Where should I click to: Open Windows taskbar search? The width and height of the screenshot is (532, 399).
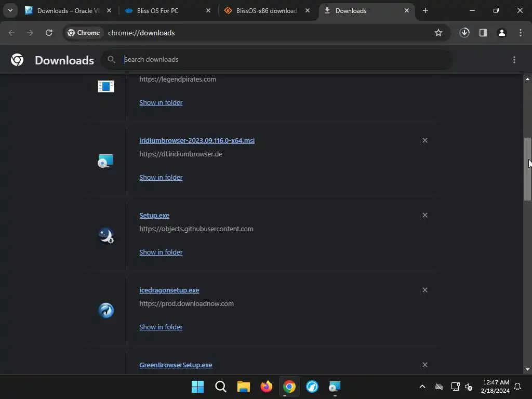coord(220,387)
